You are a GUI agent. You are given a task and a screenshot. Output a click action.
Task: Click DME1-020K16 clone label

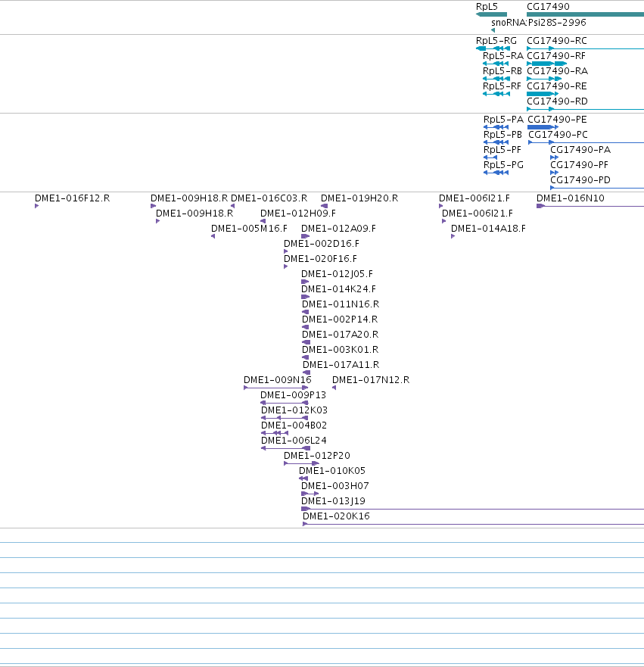(336, 516)
